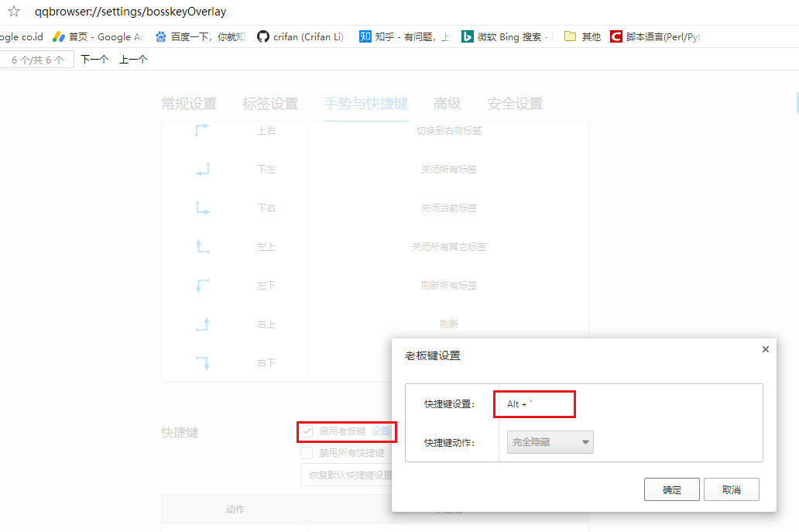Toggle the 禁用所有快捷键 checkbox
Image resolution: width=799 pixels, height=532 pixels.
click(307, 453)
